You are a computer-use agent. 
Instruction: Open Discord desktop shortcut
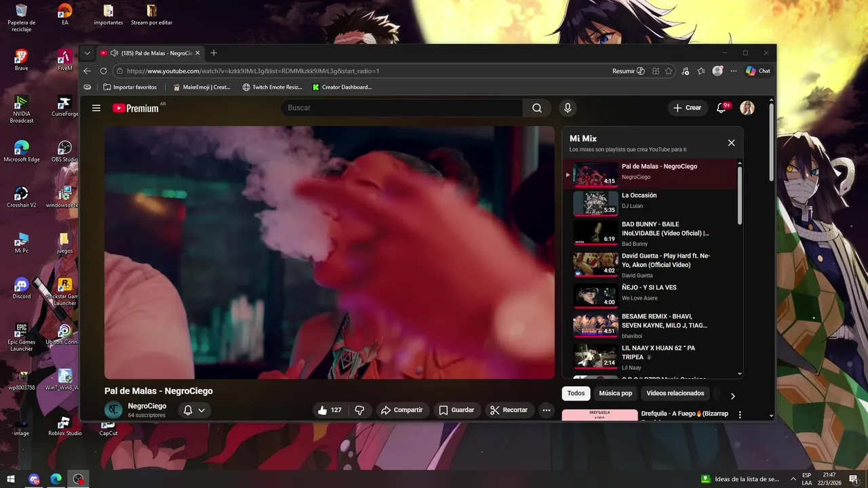point(22,289)
